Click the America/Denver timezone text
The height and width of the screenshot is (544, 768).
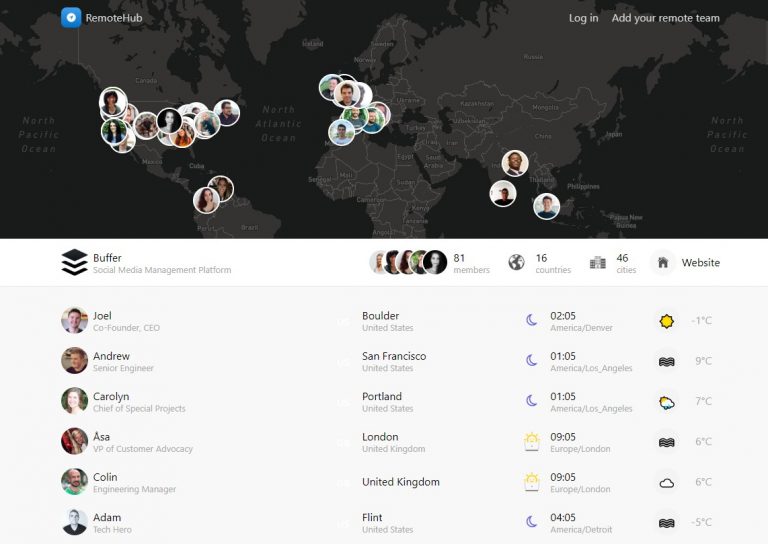coord(581,328)
